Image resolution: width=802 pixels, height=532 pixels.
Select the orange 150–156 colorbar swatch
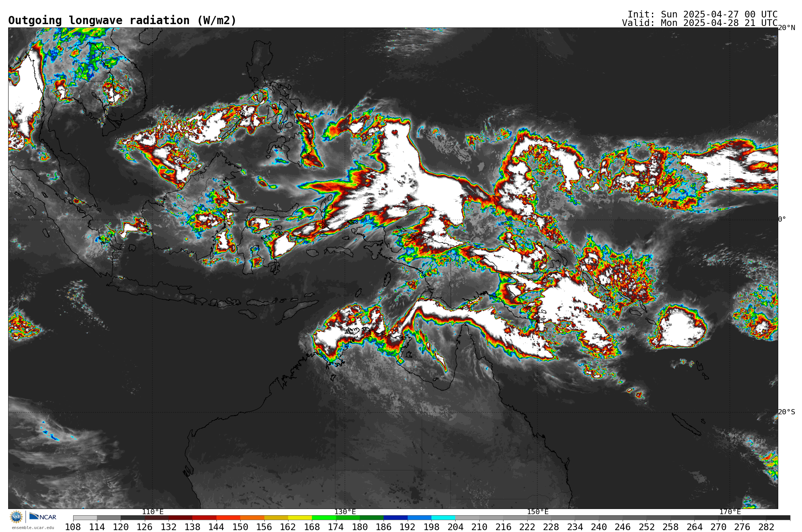(x=252, y=518)
